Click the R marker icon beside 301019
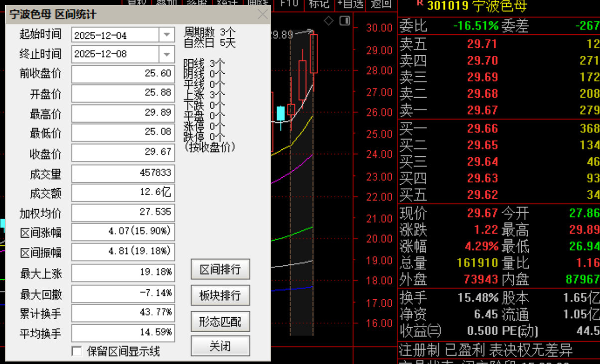600x364 pixels. [420, 3]
